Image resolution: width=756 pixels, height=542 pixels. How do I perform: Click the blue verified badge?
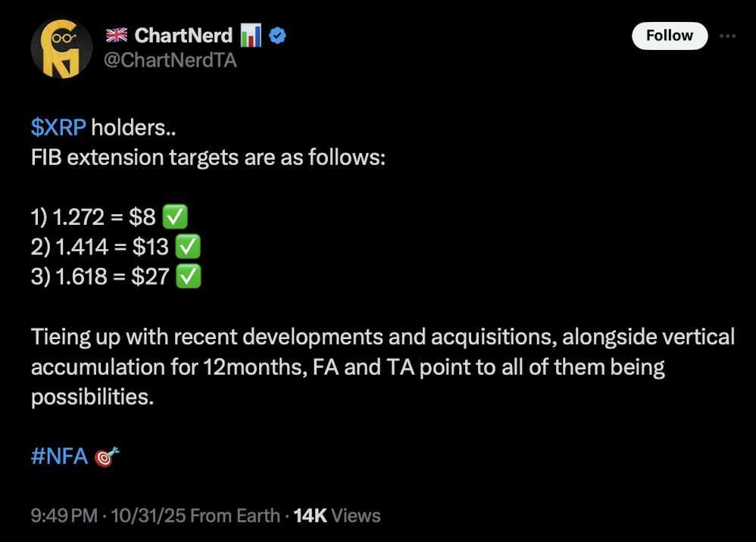click(278, 35)
